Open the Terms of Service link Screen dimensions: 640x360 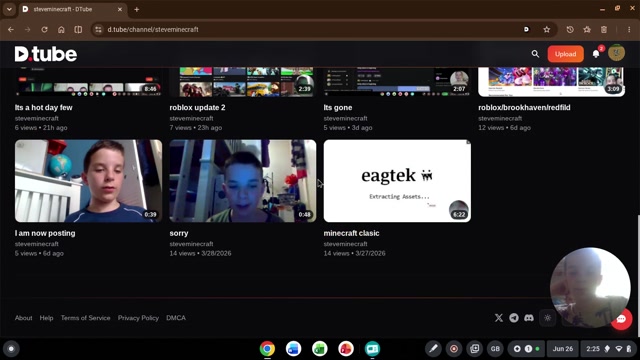tap(85, 318)
